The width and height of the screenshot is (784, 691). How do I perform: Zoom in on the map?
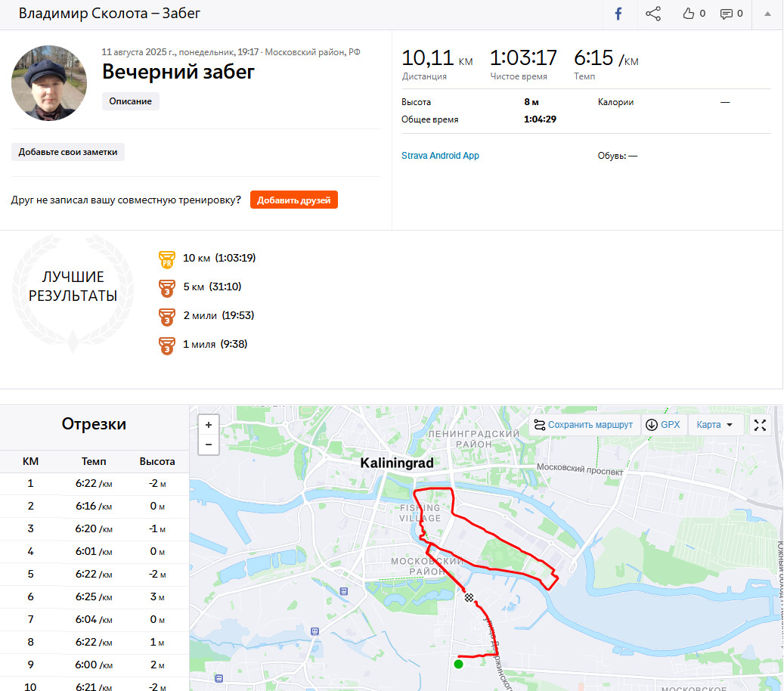pyautogui.click(x=209, y=425)
